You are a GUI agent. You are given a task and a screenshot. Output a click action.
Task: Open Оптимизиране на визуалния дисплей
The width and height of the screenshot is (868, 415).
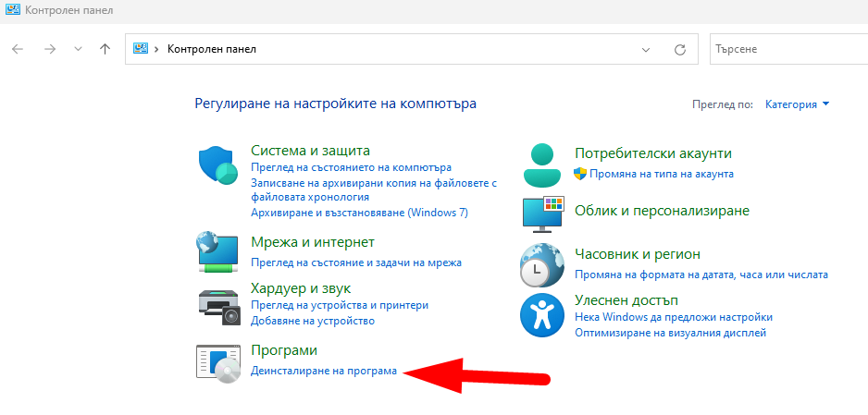pos(670,333)
